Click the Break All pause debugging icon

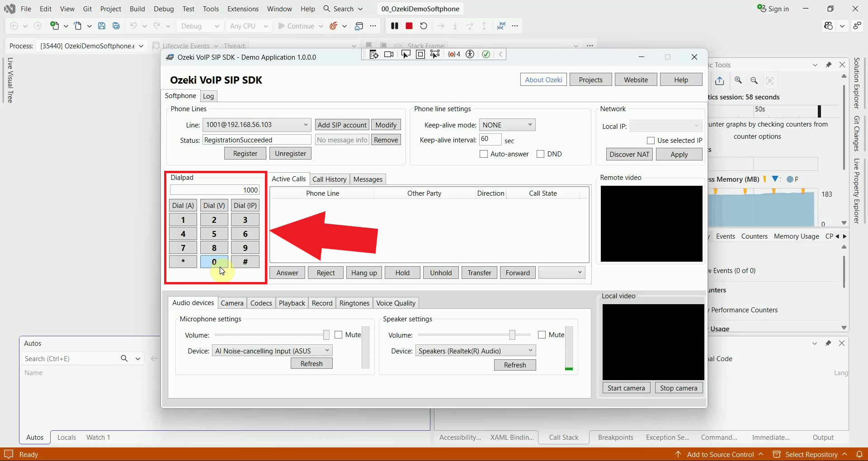tap(395, 26)
